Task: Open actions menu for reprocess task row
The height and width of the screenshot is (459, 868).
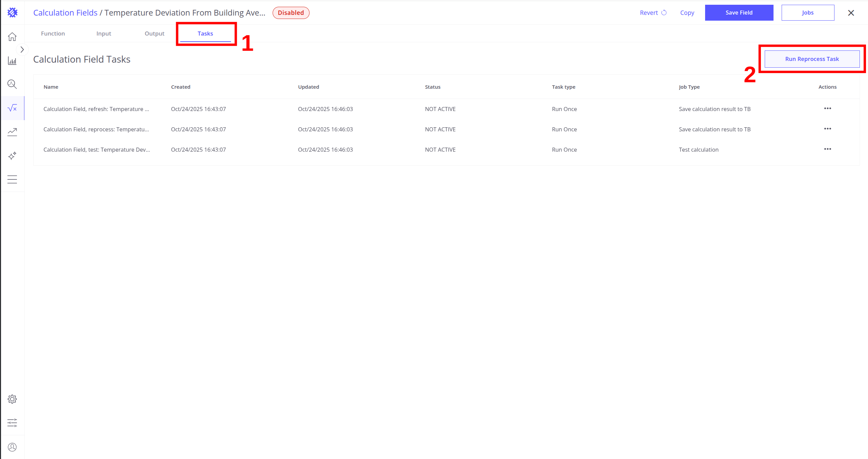Action: 827,129
